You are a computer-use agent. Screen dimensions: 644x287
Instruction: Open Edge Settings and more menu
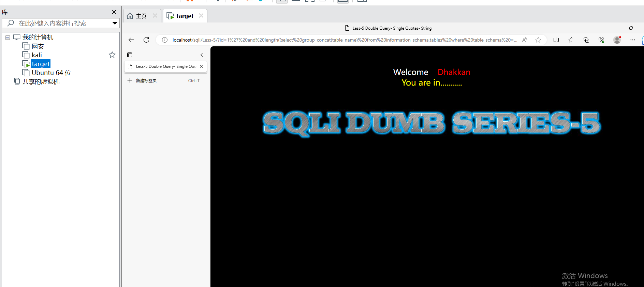coord(632,40)
